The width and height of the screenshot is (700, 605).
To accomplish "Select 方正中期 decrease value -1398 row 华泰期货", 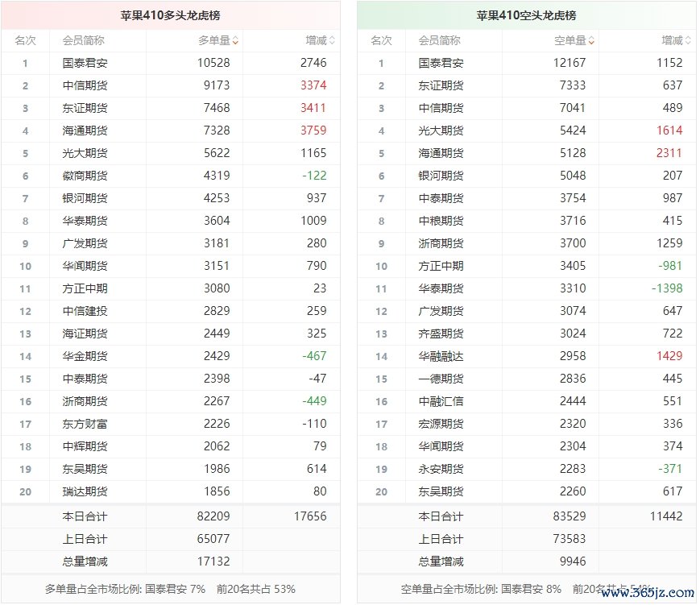I will click(666, 288).
